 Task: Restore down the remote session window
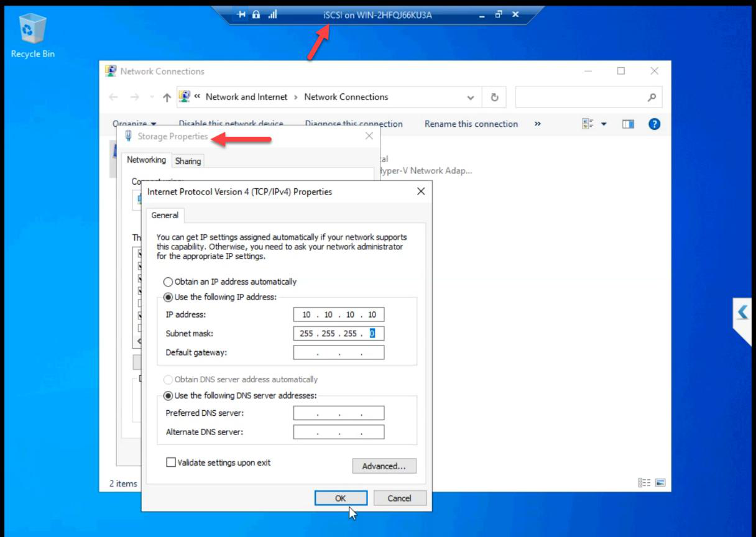pos(499,14)
